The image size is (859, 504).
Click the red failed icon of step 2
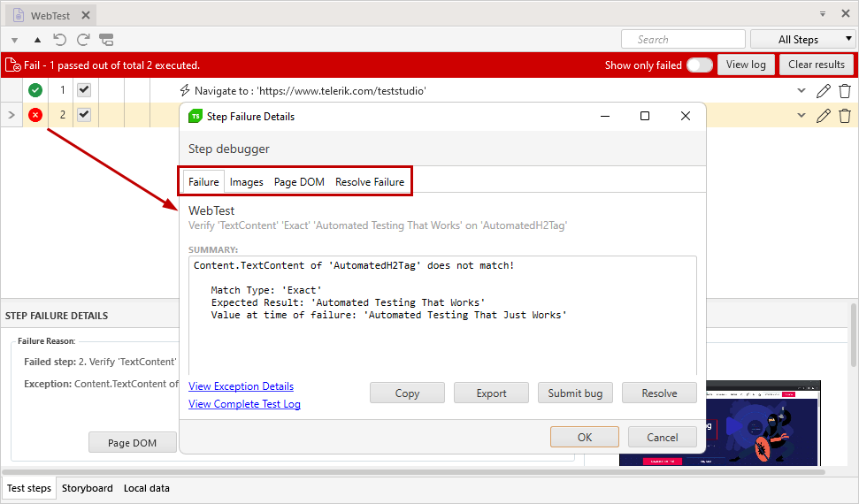[35, 115]
